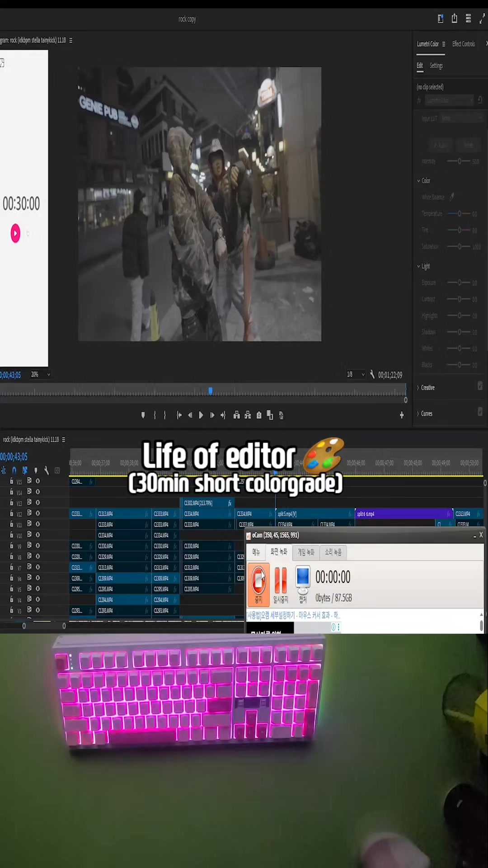Capture a screenshot with oCam
This screenshot has height=868, width=488.
click(x=303, y=584)
